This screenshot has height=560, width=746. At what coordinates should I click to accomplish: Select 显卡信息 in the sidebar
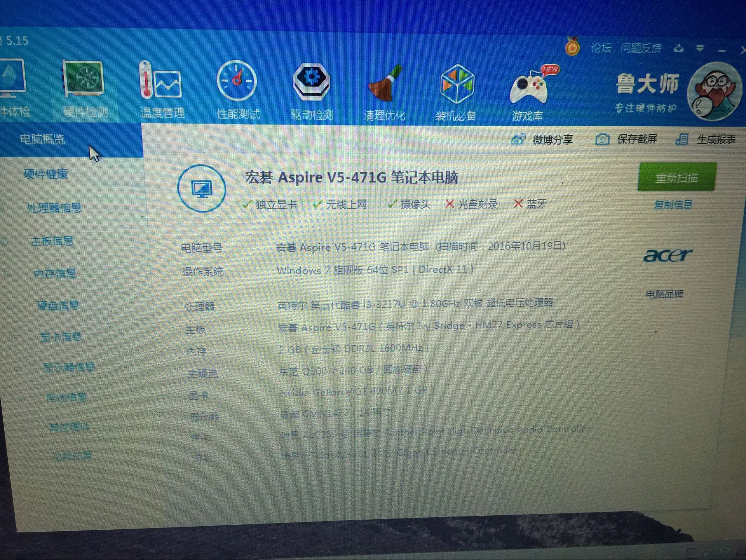(61, 337)
